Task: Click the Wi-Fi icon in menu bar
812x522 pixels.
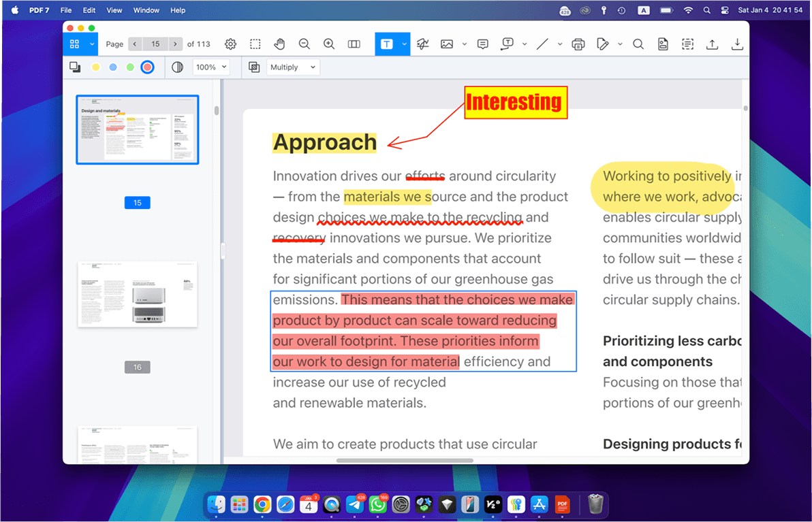Action: [x=688, y=10]
